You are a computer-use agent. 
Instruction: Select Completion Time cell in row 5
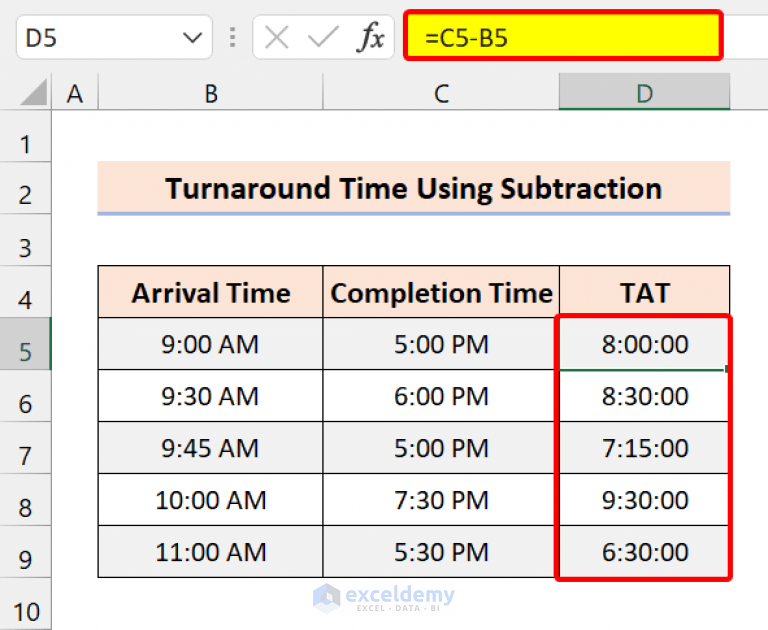click(x=441, y=344)
